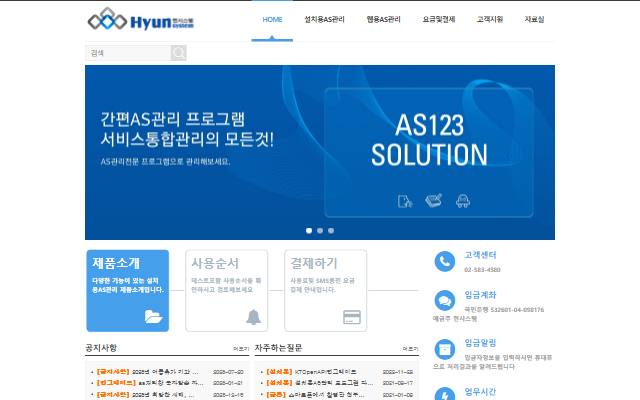
Task: Click the document icon in AS123 banner
Action: coord(404,201)
